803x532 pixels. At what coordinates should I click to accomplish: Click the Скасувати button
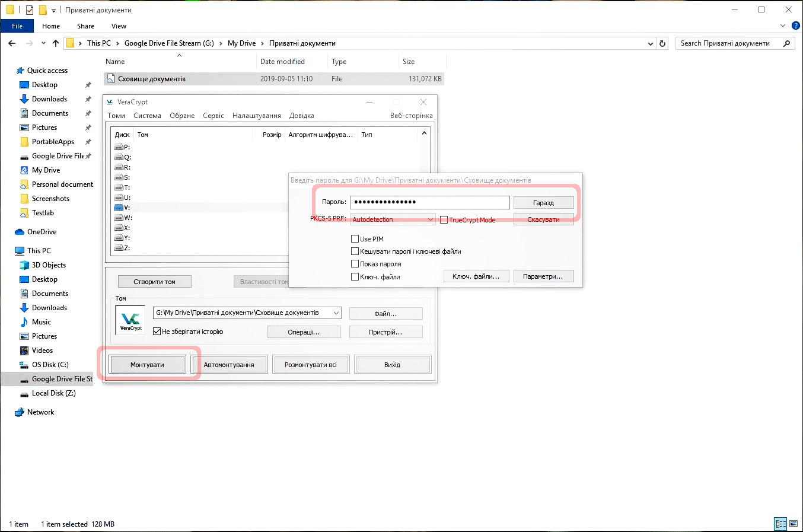543,219
